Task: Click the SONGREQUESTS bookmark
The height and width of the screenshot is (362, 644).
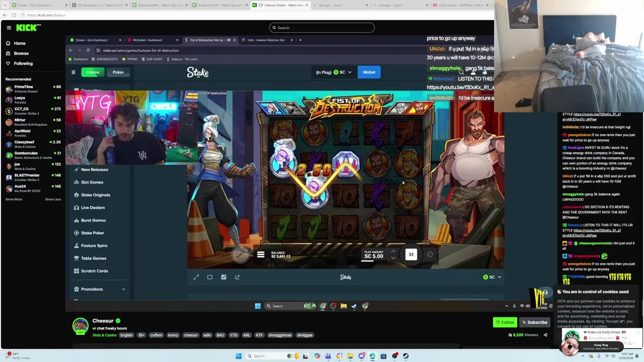Action: click(x=104, y=59)
